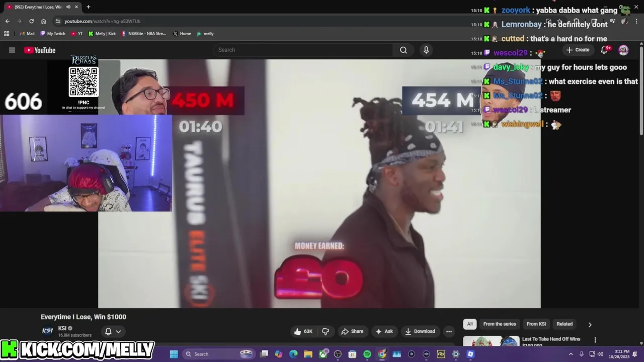Open the bookmarks apps grid icon

[7, 34]
